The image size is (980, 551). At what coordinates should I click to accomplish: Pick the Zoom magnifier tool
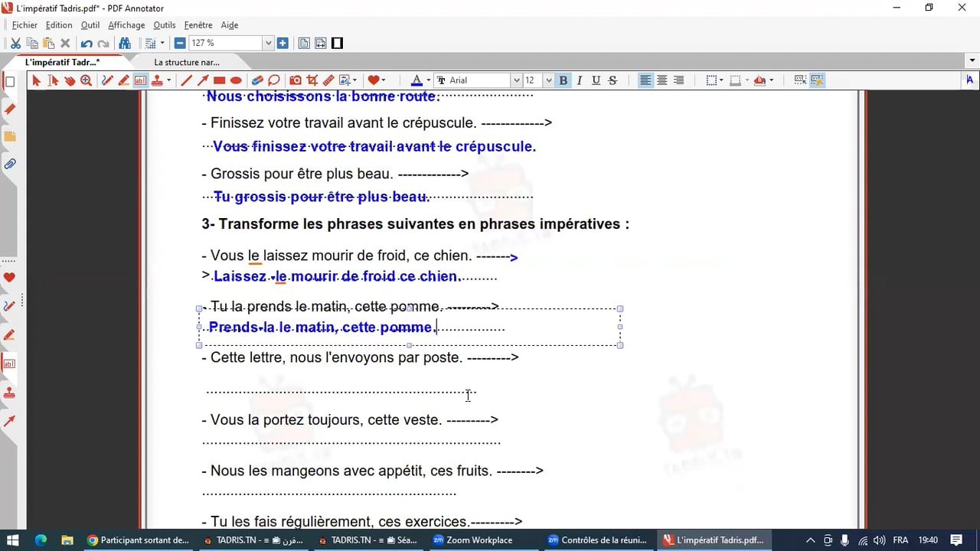pos(87,80)
